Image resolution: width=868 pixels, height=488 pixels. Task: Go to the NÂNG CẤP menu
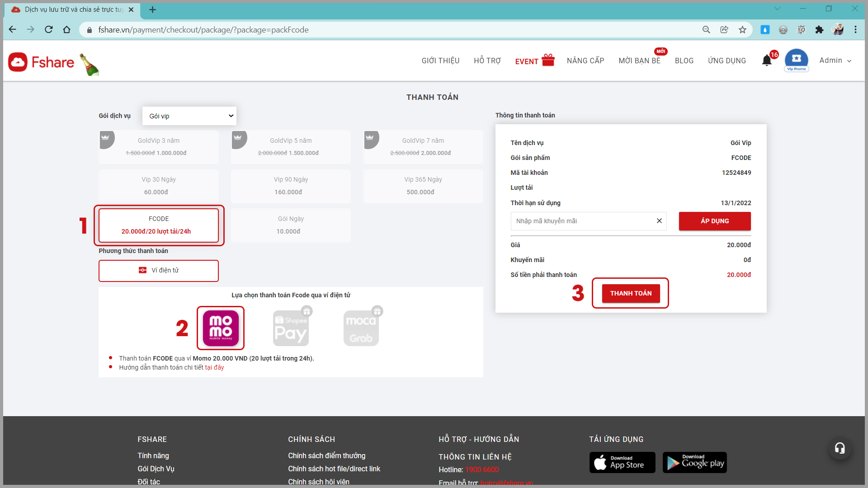click(585, 61)
